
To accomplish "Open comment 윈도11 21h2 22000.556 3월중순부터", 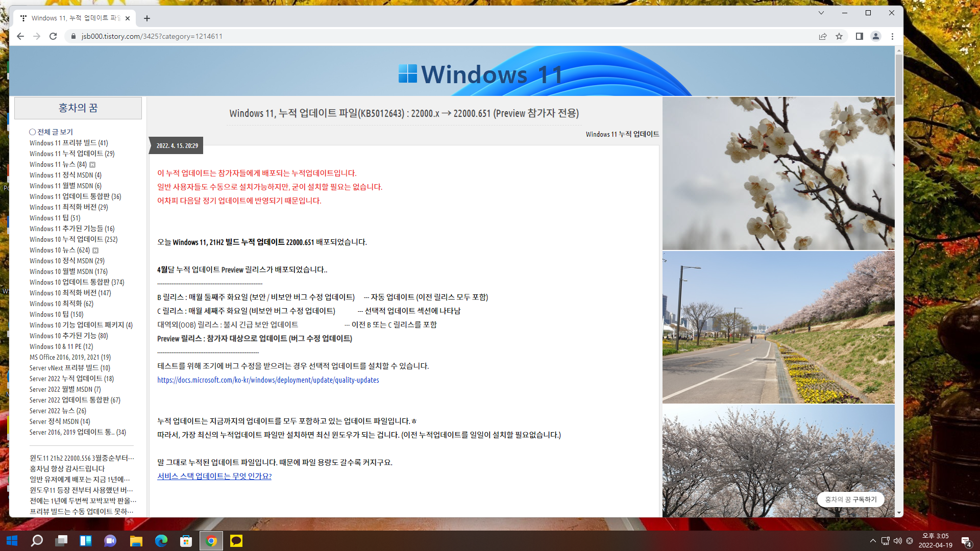I will [82, 458].
